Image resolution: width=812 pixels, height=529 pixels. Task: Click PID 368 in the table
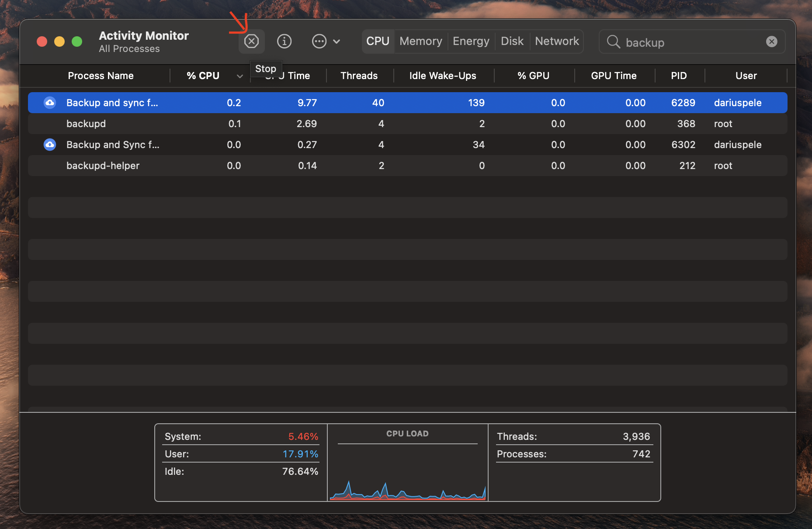pyautogui.click(x=686, y=124)
